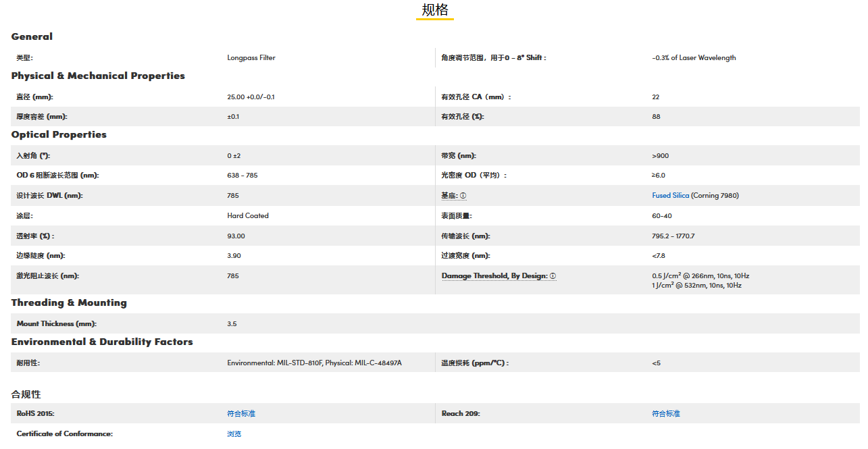The image size is (868, 449).
Task: Click the Hard Coated coating value
Action: [x=248, y=216]
